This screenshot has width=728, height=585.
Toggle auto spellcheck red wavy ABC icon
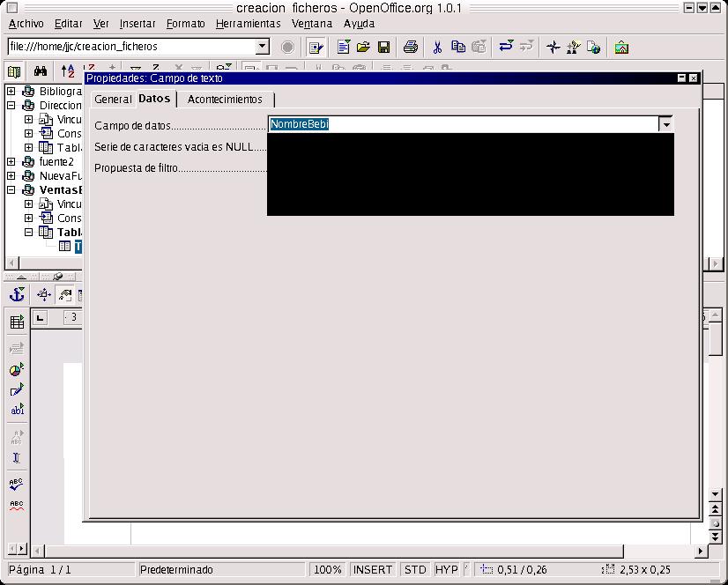[x=17, y=506]
